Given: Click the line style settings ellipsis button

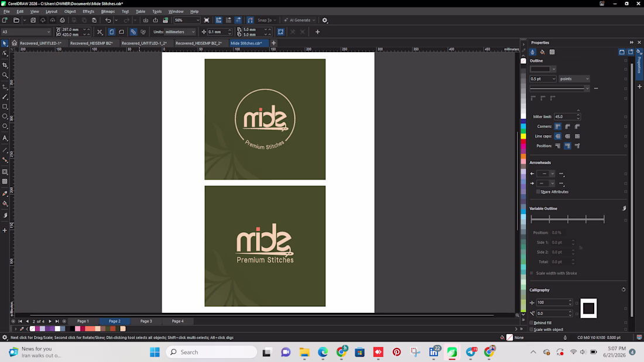Looking at the screenshot, I should [596, 88].
